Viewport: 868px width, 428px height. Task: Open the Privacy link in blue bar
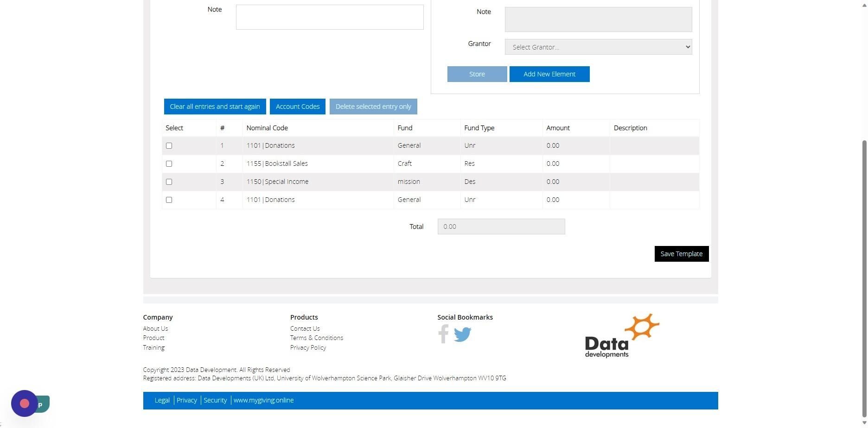click(x=187, y=400)
